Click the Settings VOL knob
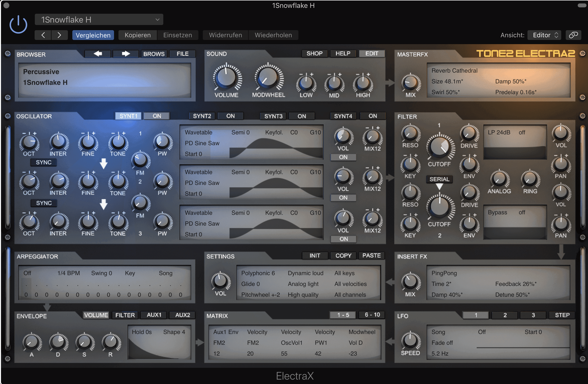This screenshot has width=588, height=384. (220, 281)
